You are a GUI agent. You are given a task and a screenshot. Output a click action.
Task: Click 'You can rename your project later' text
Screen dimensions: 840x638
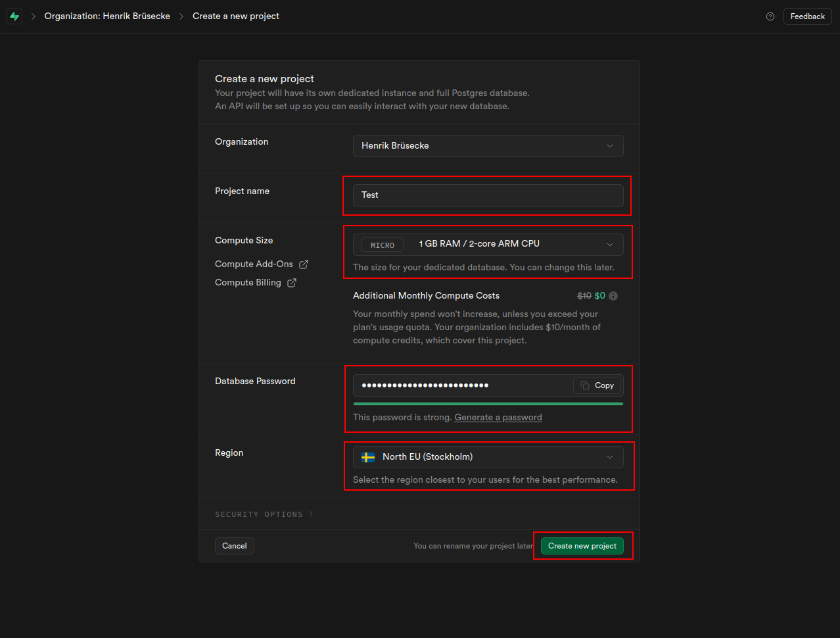click(x=473, y=546)
